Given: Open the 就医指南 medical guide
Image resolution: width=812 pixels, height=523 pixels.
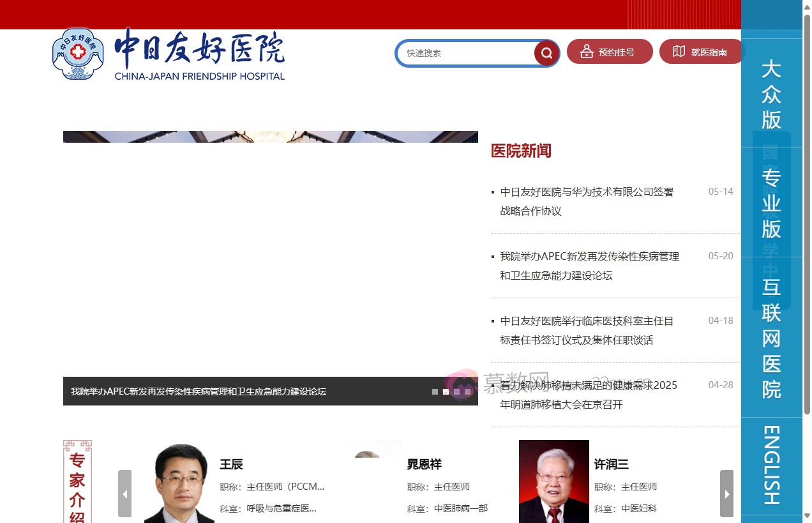Looking at the screenshot, I should (x=702, y=52).
